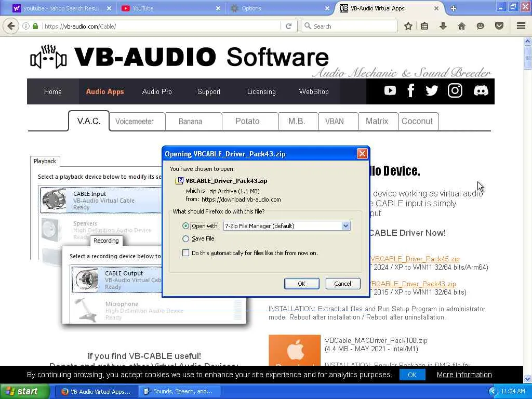Image resolution: width=532 pixels, height=399 pixels.
Task: Click the green secure padlock icon
Action: [35, 26]
